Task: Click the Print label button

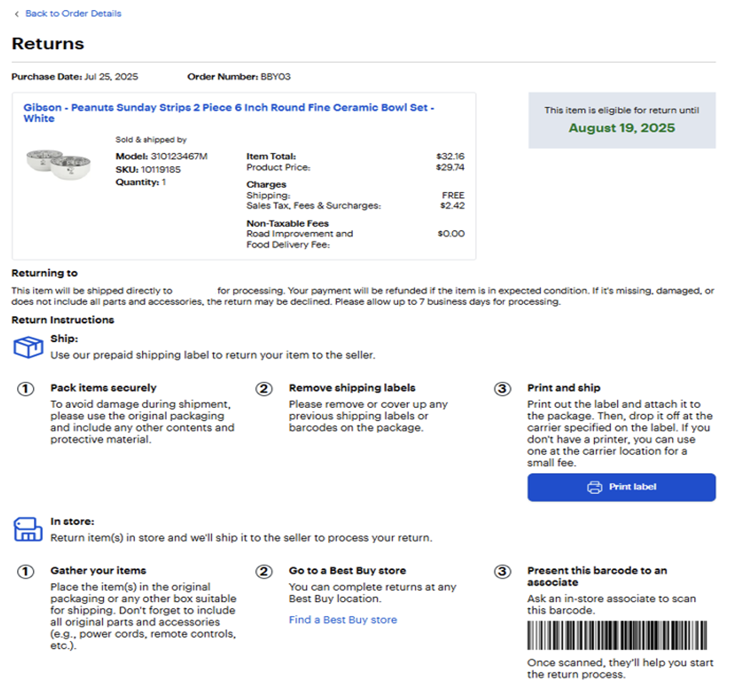Action: tap(621, 487)
